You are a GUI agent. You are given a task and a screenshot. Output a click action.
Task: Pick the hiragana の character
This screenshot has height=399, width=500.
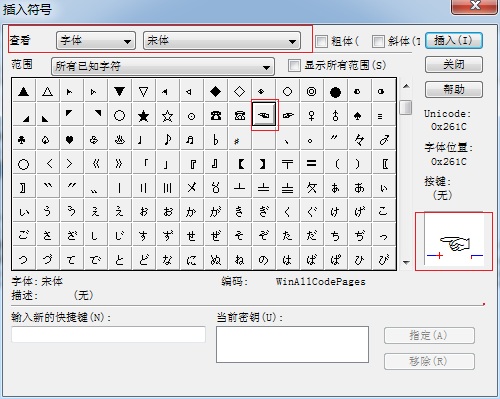tap(263, 259)
